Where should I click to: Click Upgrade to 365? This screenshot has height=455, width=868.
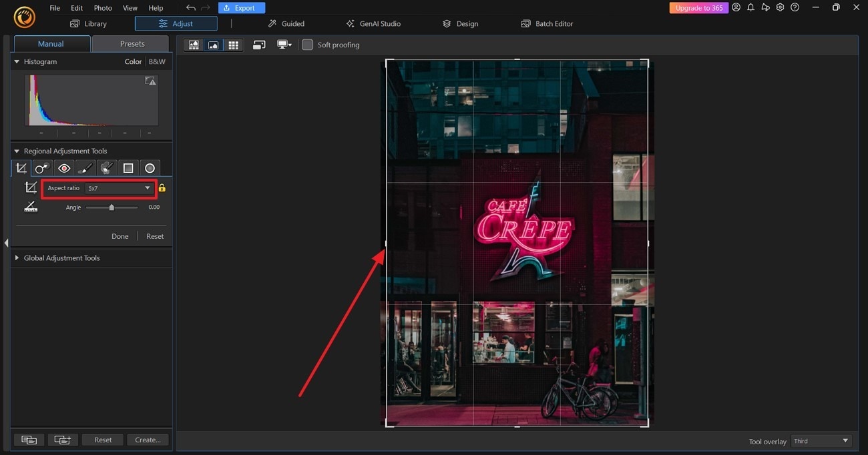pos(699,8)
